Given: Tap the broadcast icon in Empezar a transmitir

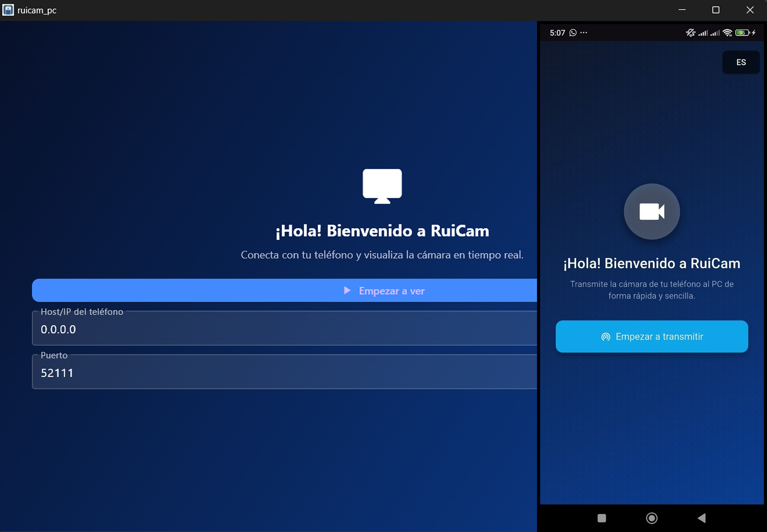Looking at the screenshot, I should (x=606, y=337).
